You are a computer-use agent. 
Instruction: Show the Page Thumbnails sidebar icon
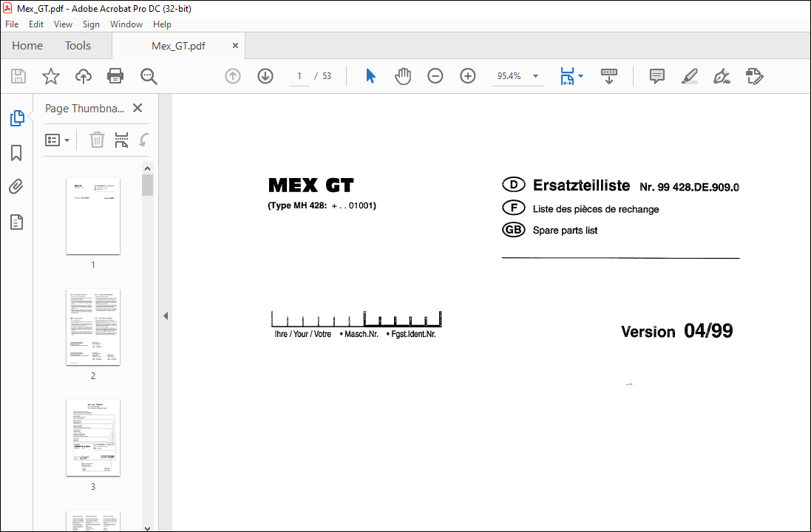coord(16,118)
